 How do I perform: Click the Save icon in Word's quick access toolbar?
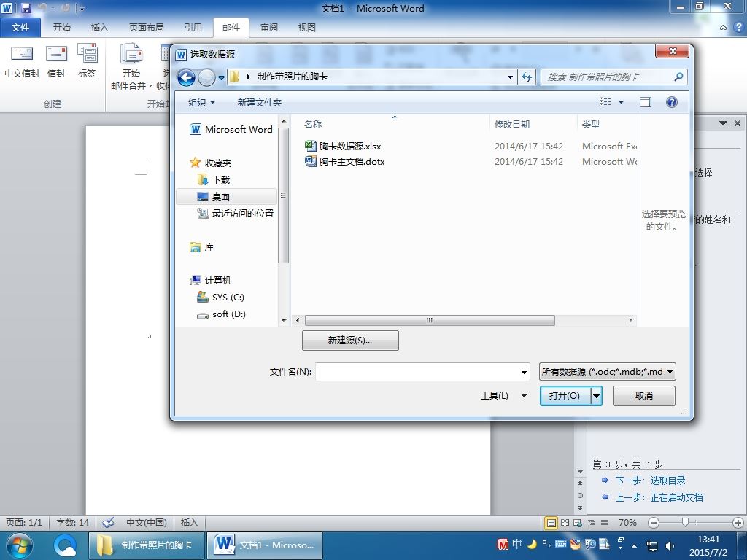26,8
